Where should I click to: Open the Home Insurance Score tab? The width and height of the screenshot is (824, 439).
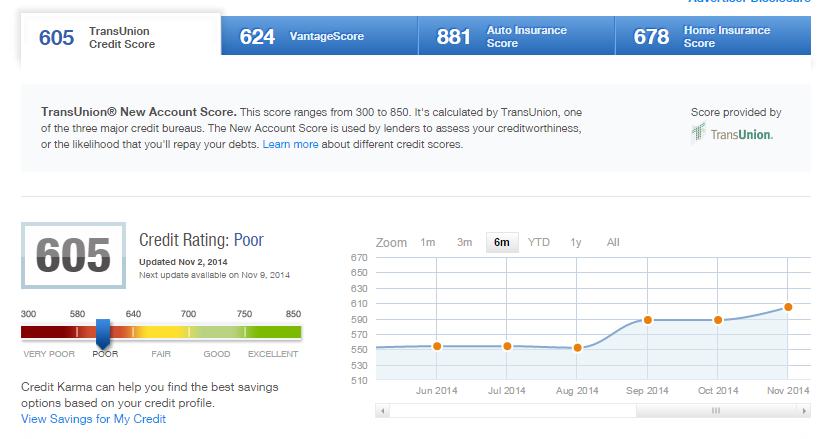click(713, 36)
